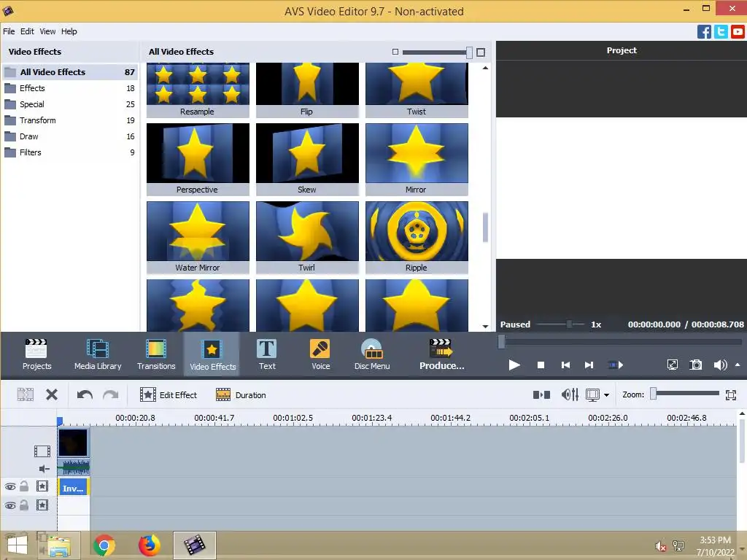Image resolution: width=747 pixels, height=560 pixels.
Task: Start playback with the Play button
Action: [x=514, y=365]
